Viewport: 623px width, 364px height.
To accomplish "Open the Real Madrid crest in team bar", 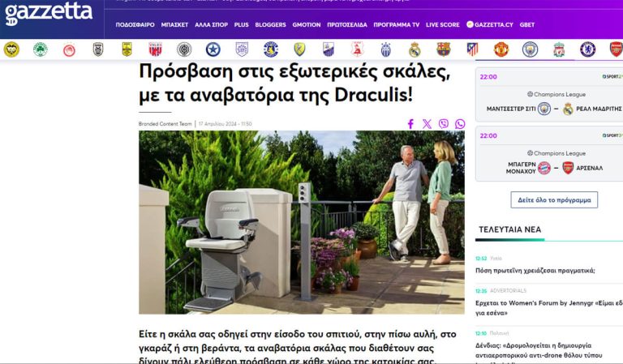I will tap(415, 49).
